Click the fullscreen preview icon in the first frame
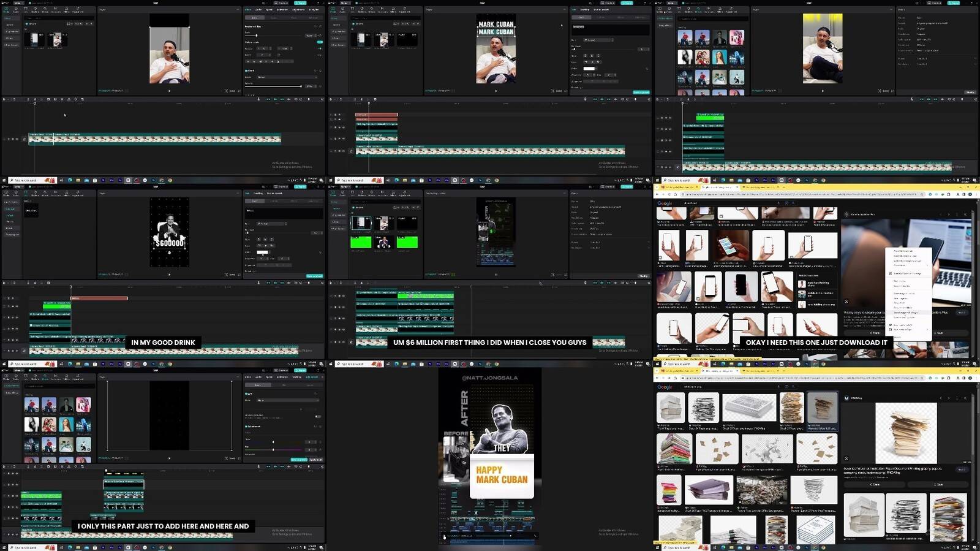The height and width of the screenshot is (551, 980). pos(239,91)
